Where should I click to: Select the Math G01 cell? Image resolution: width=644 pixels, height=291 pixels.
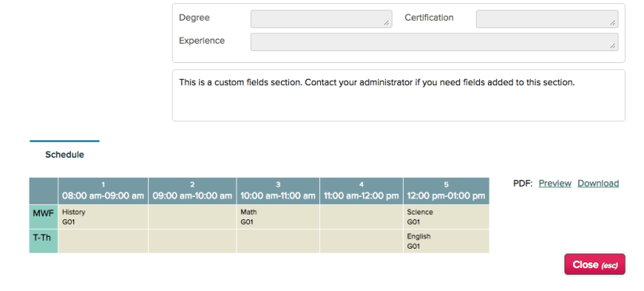click(278, 217)
